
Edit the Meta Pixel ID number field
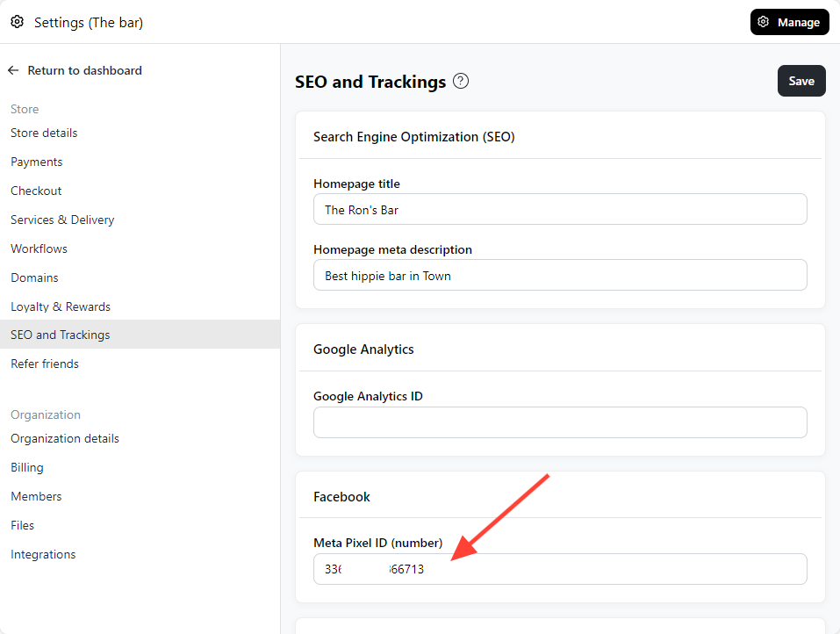[560, 569]
